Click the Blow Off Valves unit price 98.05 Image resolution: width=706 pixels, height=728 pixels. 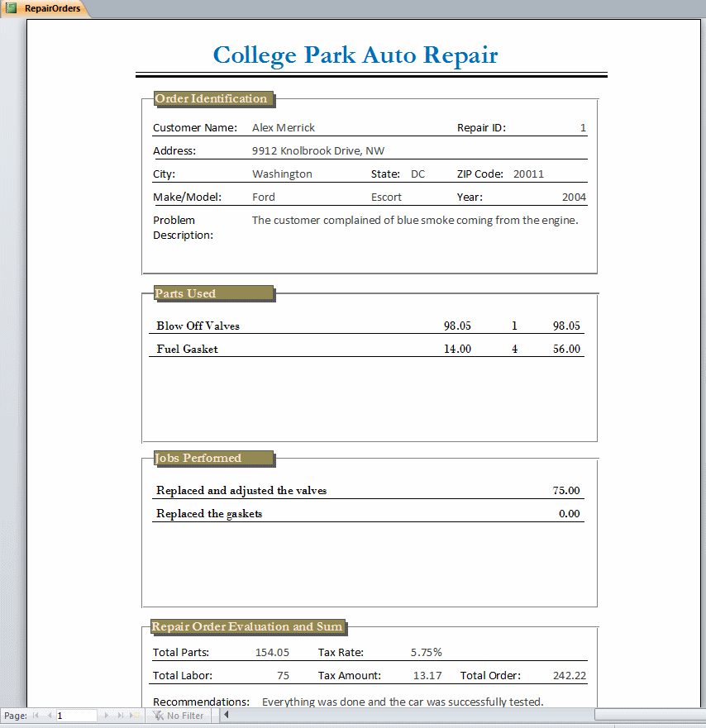[x=457, y=326]
